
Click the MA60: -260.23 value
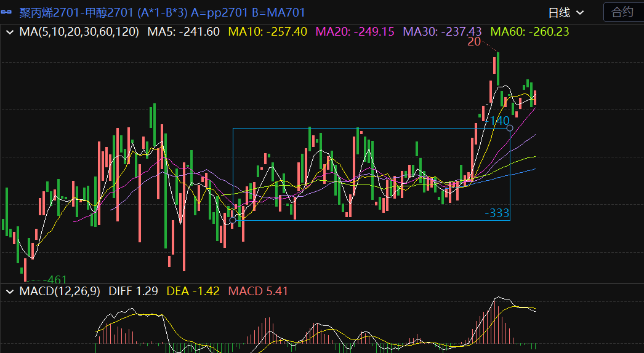(x=530, y=31)
